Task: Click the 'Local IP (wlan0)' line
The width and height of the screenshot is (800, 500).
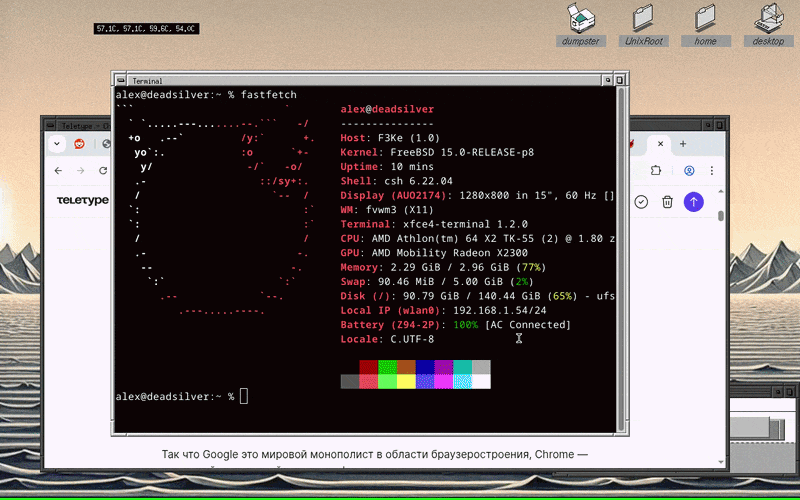Action: (x=443, y=310)
